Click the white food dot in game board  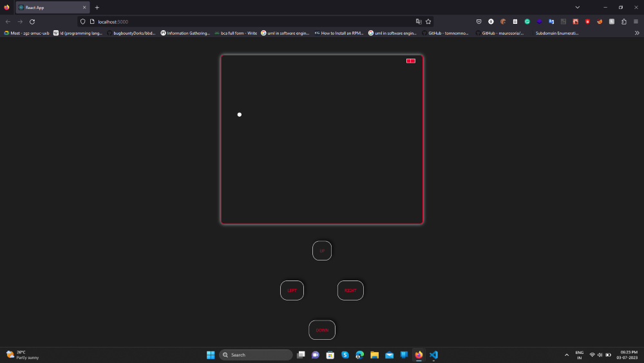[x=240, y=114]
